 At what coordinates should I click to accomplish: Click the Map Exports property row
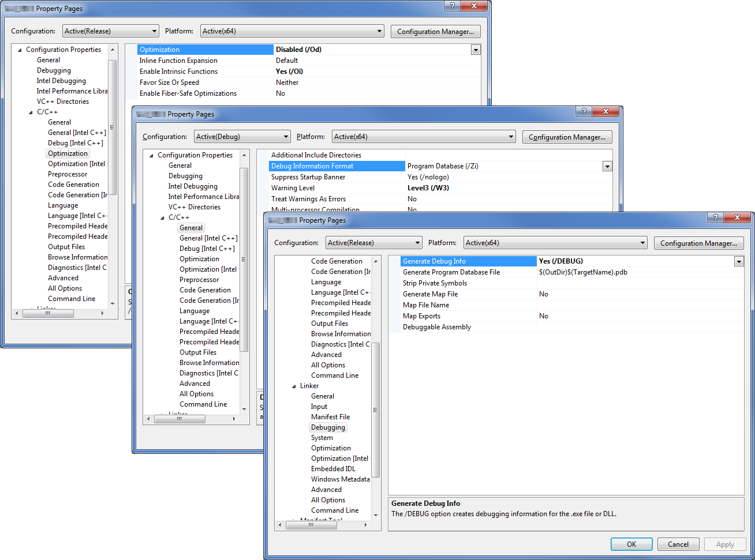pos(571,316)
